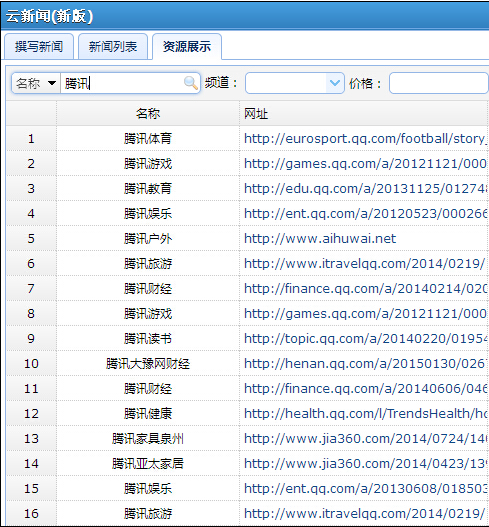Click the henan.qq.com URL cell
The height and width of the screenshot is (527, 489).
click(364, 364)
